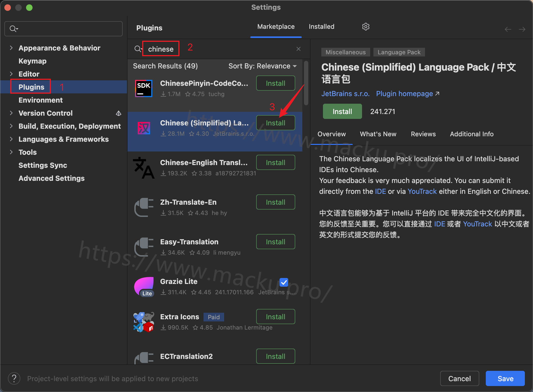
Task: Open the Reviews tab
Action: (x=423, y=134)
